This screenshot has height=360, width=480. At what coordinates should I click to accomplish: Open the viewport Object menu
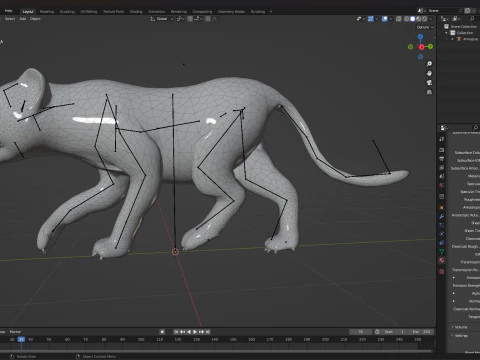[x=35, y=19]
